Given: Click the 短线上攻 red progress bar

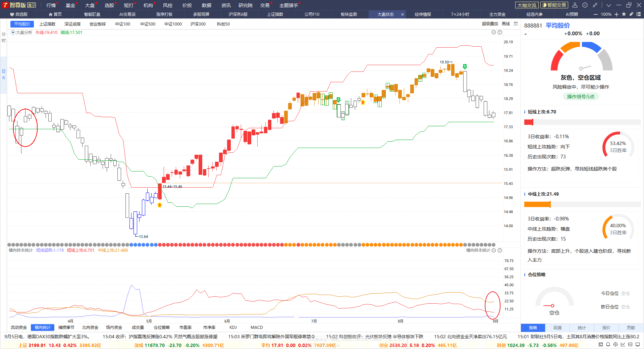Looking at the screenshot, I should (529, 122).
